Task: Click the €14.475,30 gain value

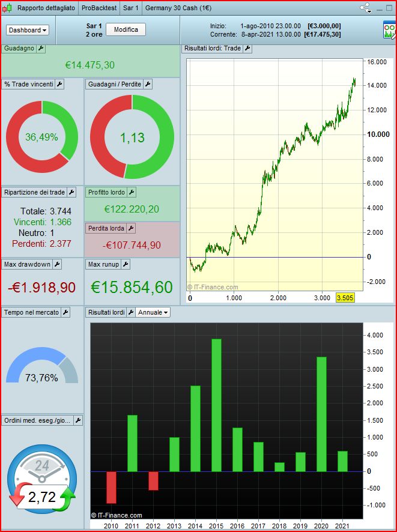Action: click(x=90, y=65)
